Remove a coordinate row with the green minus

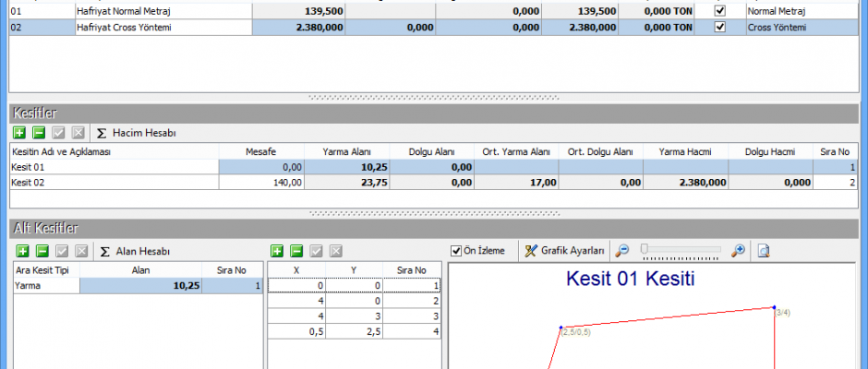coord(295,251)
